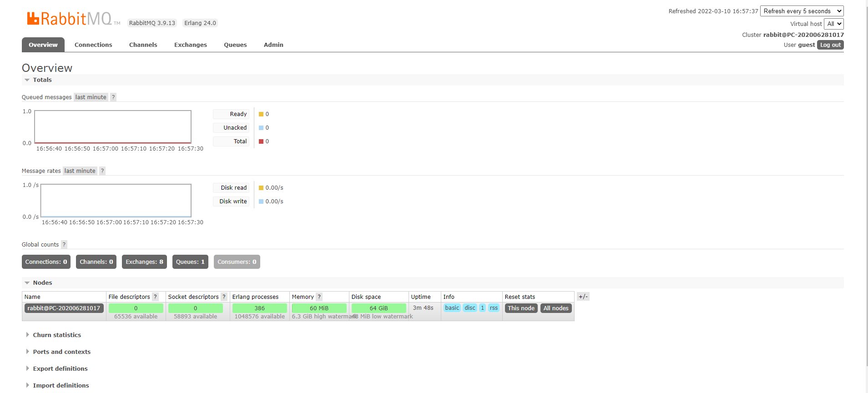Open help for Queued messages
This screenshot has width=868, height=393.
[113, 97]
